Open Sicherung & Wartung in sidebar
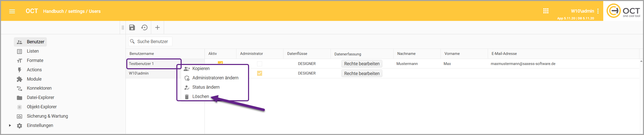The height and width of the screenshot is (135, 644). pos(47,116)
